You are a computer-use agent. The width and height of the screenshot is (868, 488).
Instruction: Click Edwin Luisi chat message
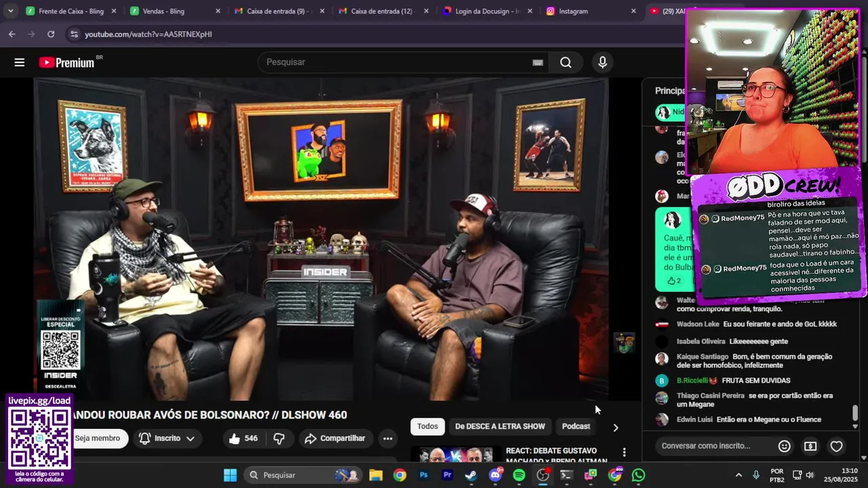[750, 420]
